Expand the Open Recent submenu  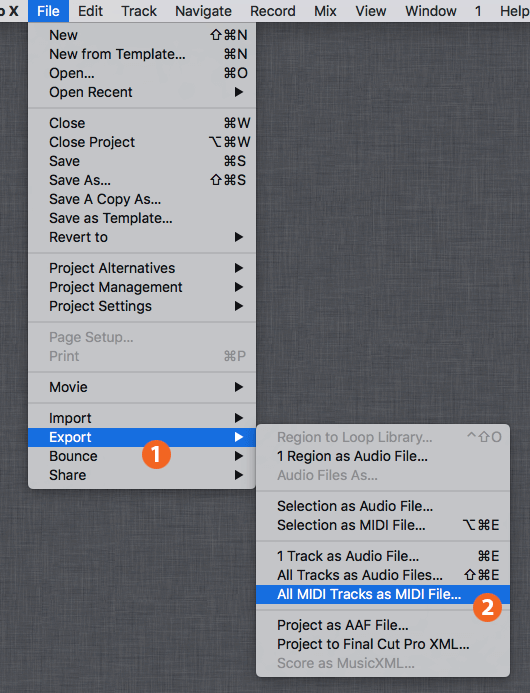tap(142, 92)
